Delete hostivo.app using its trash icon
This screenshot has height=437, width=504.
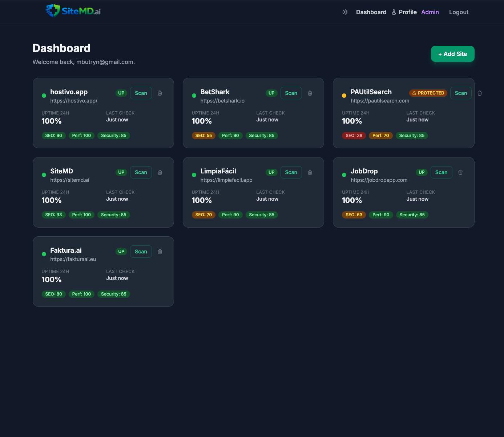pyautogui.click(x=160, y=93)
